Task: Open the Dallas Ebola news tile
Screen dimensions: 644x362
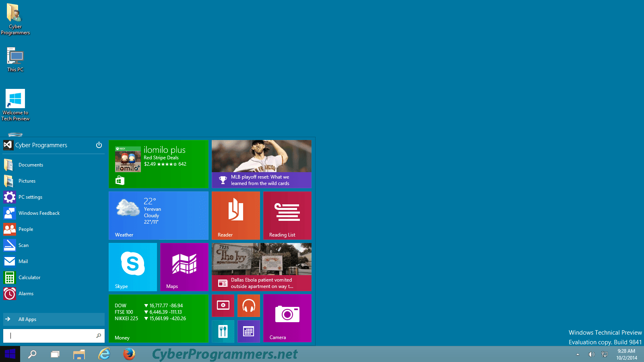Action: tap(262, 267)
